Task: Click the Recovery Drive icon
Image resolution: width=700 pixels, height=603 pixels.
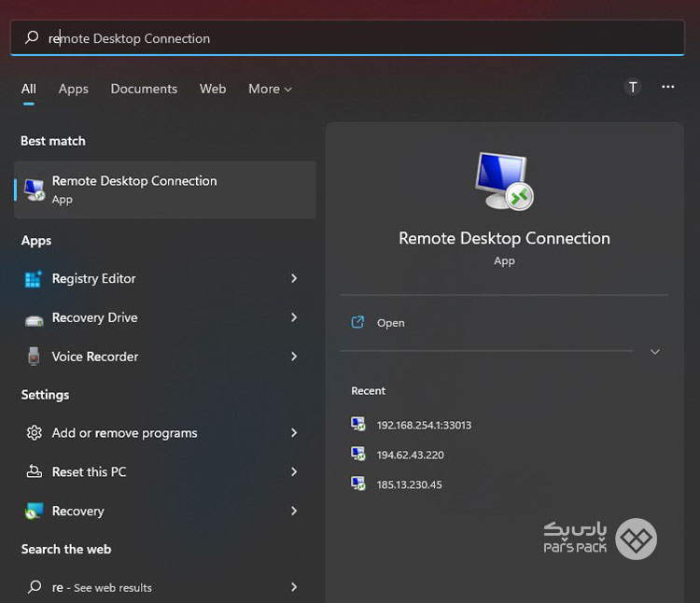Action: tap(34, 320)
